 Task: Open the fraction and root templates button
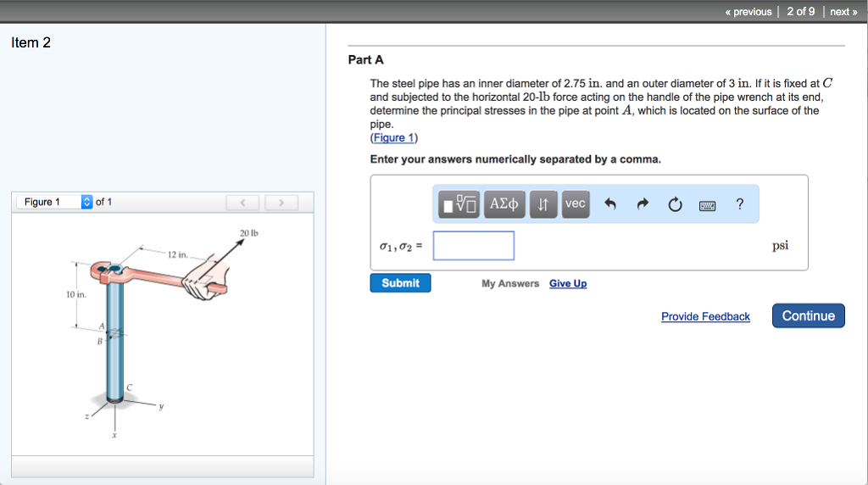click(459, 204)
